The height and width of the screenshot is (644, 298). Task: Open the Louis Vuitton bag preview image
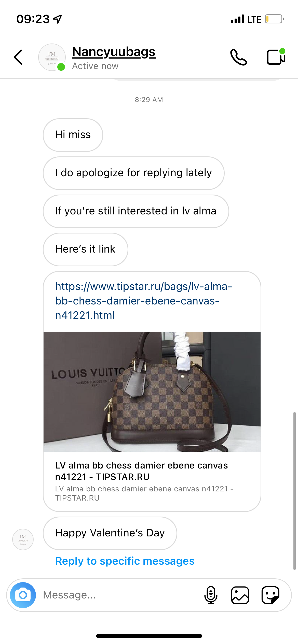point(152,392)
